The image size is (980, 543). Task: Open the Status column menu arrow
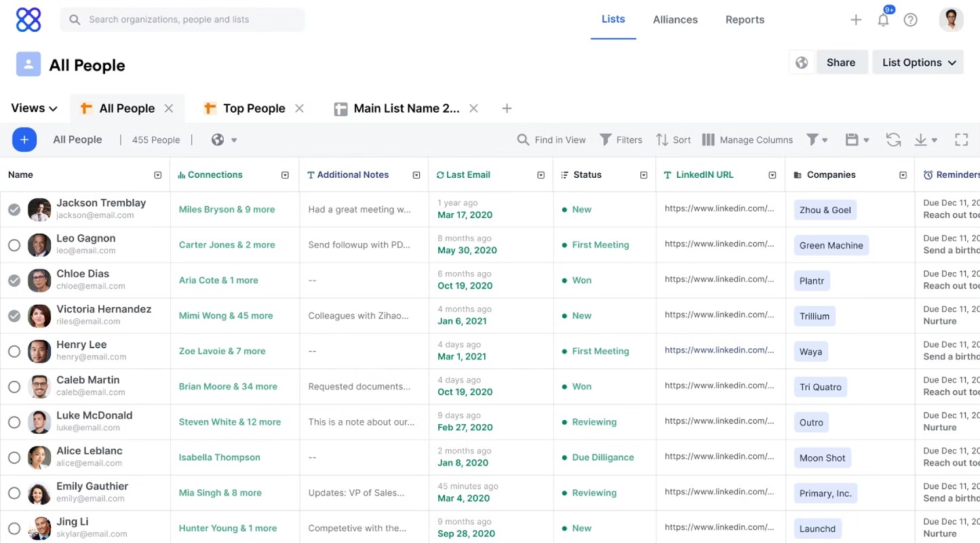pyautogui.click(x=644, y=175)
